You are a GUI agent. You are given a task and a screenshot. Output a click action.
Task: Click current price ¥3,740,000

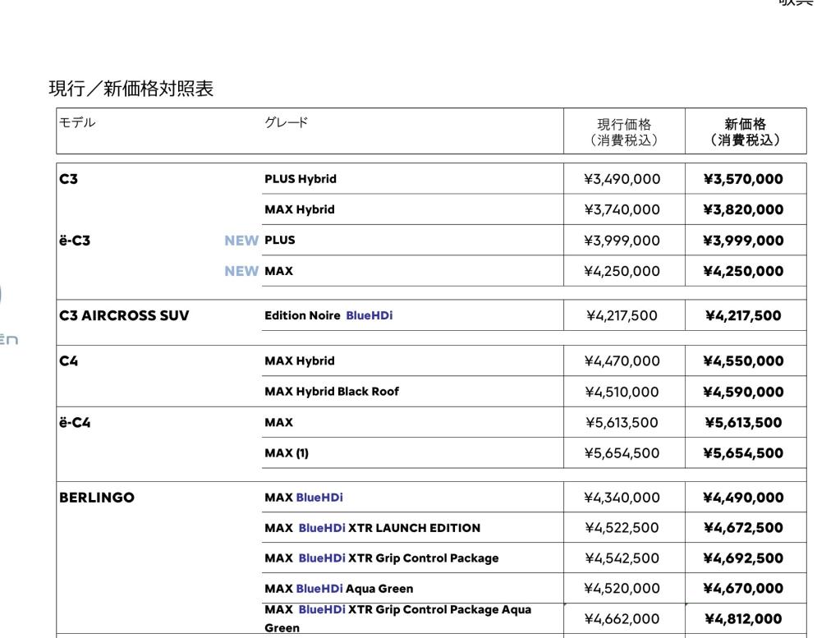(622, 209)
